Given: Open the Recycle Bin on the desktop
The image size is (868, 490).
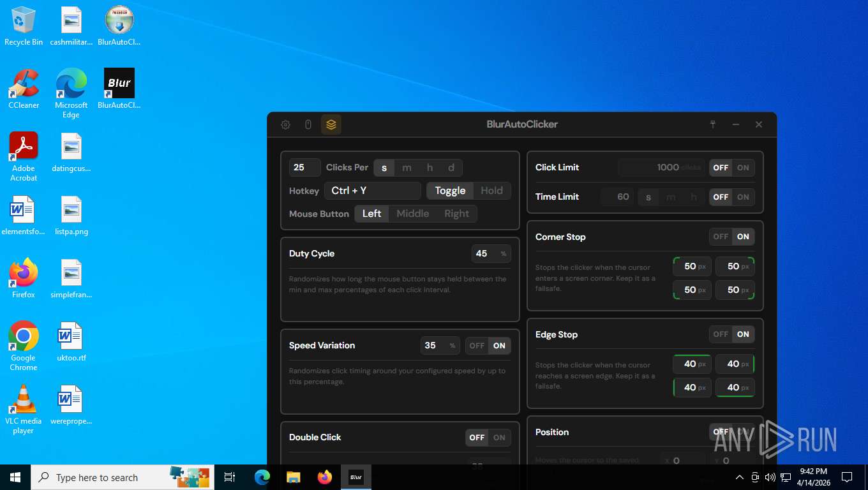Looking at the screenshot, I should [24, 26].
